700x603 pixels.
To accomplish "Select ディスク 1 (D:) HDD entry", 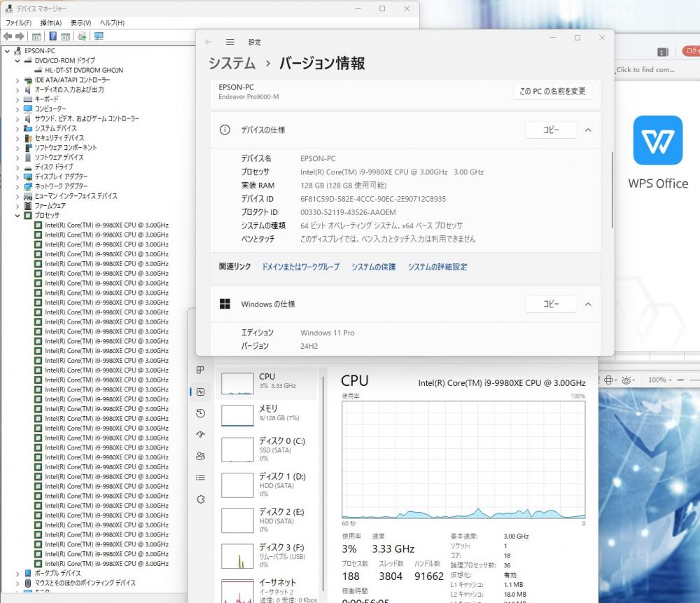I will [267, 485].
